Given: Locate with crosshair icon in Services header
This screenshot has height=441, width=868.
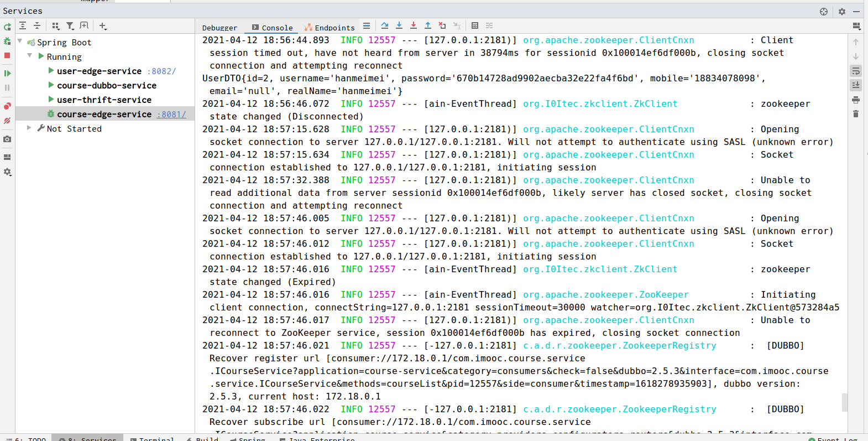Looking at the screenshot, I should [824, 11].
